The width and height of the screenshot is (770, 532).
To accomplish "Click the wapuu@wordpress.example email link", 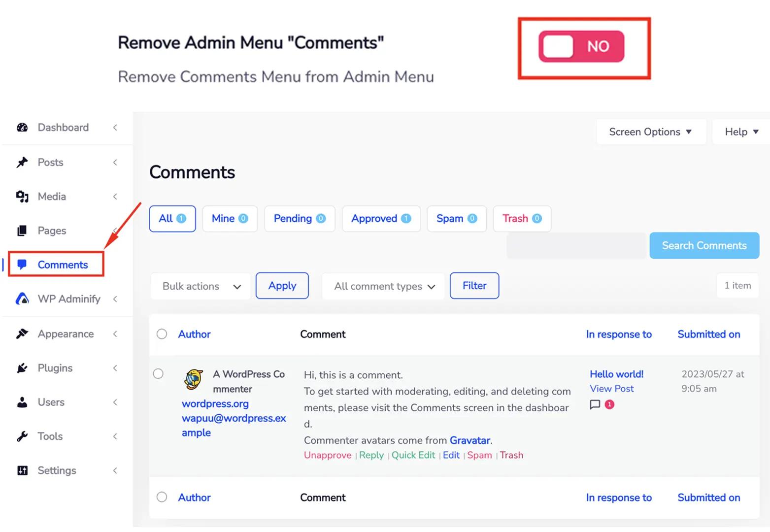I will click(234, 425).
